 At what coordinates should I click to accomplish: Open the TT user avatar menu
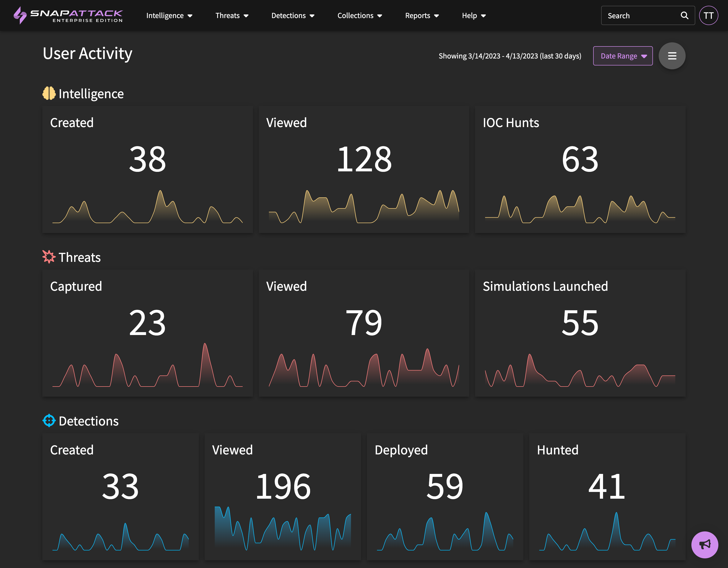coord(708,15)
